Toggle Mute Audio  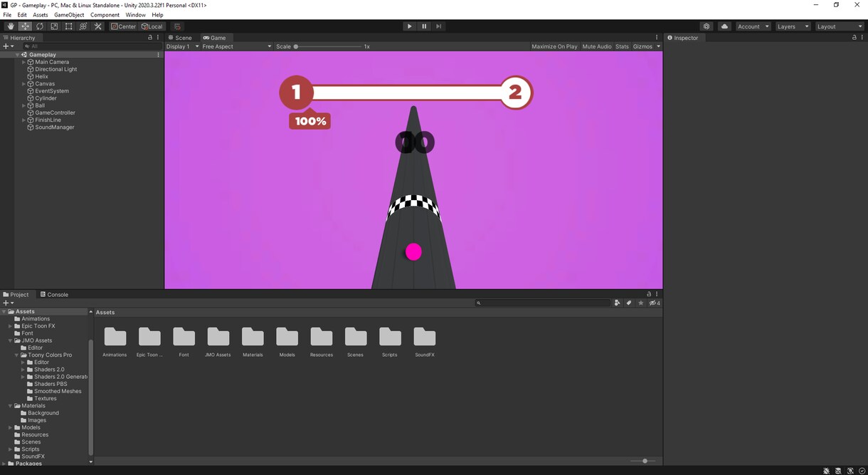tap(597, 46)
